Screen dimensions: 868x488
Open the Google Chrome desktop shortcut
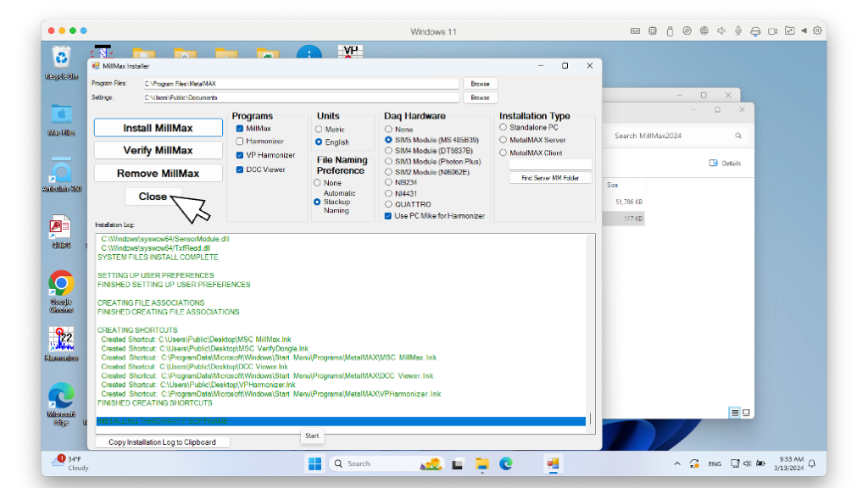(x=61, y=291)
